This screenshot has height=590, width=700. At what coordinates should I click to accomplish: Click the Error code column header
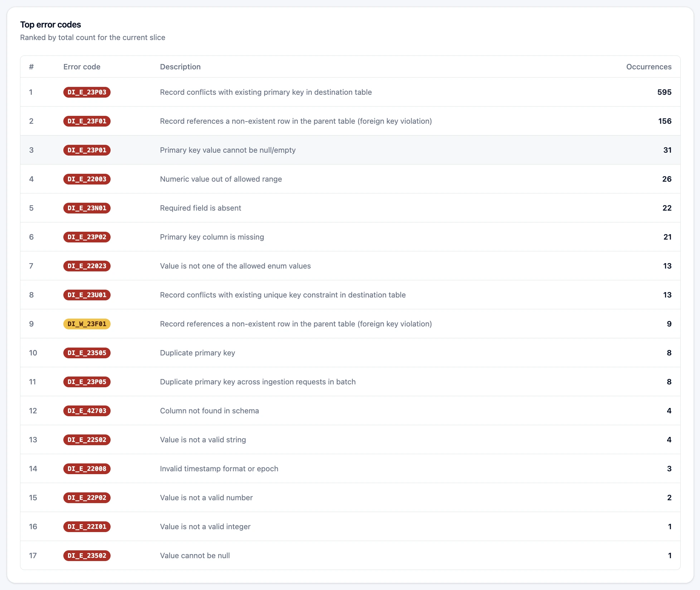pos(82,67)
